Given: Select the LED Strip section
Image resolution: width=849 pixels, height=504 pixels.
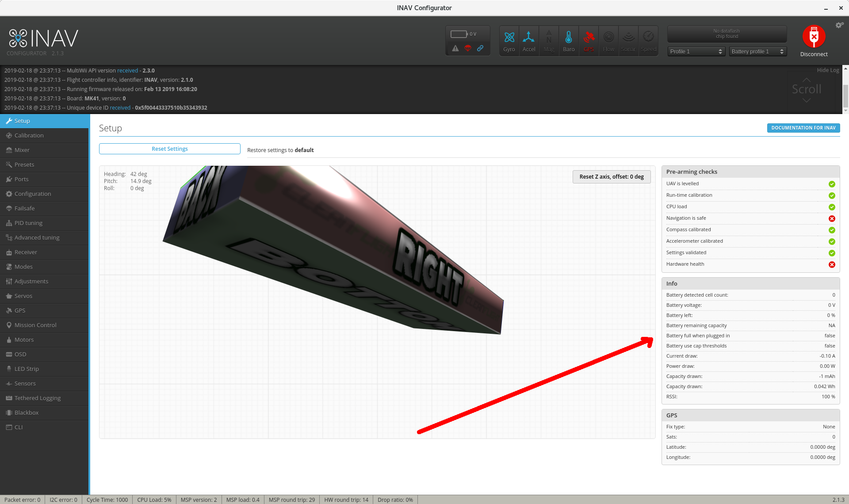Looking at the screenshot, I should (x=27, y=368).
